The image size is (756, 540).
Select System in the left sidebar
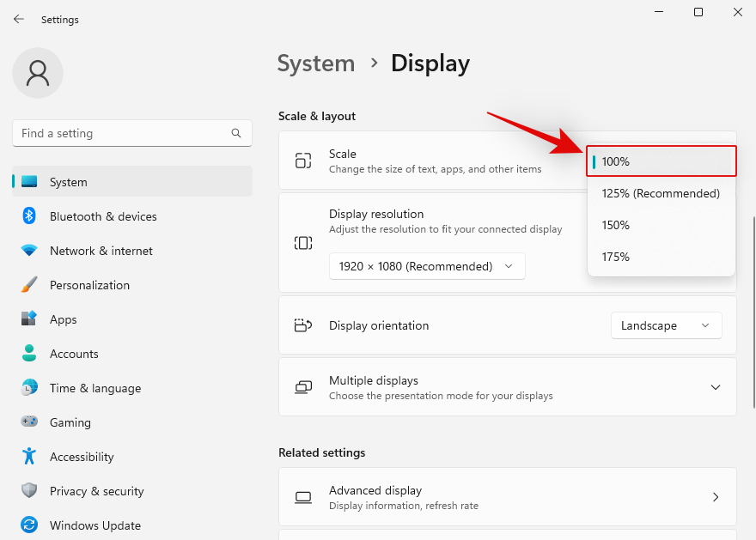click(x=68, y=182)
